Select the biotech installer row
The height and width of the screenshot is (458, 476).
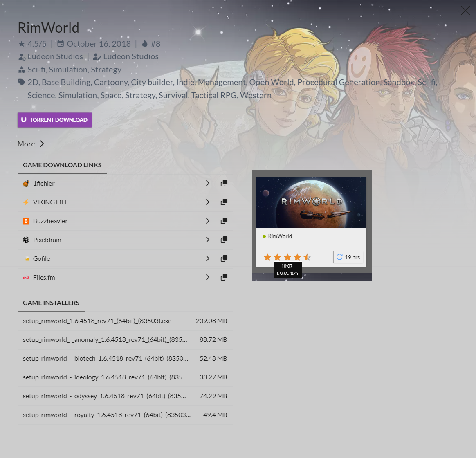[125, 359]
